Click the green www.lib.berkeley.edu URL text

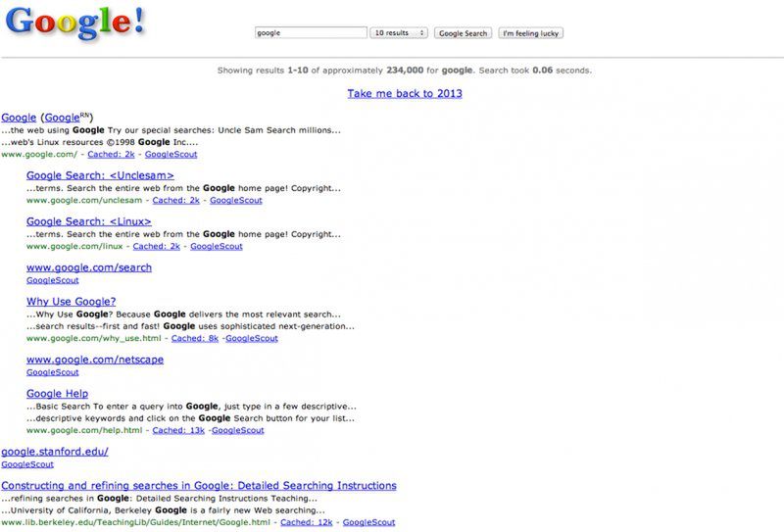point(135,522)
